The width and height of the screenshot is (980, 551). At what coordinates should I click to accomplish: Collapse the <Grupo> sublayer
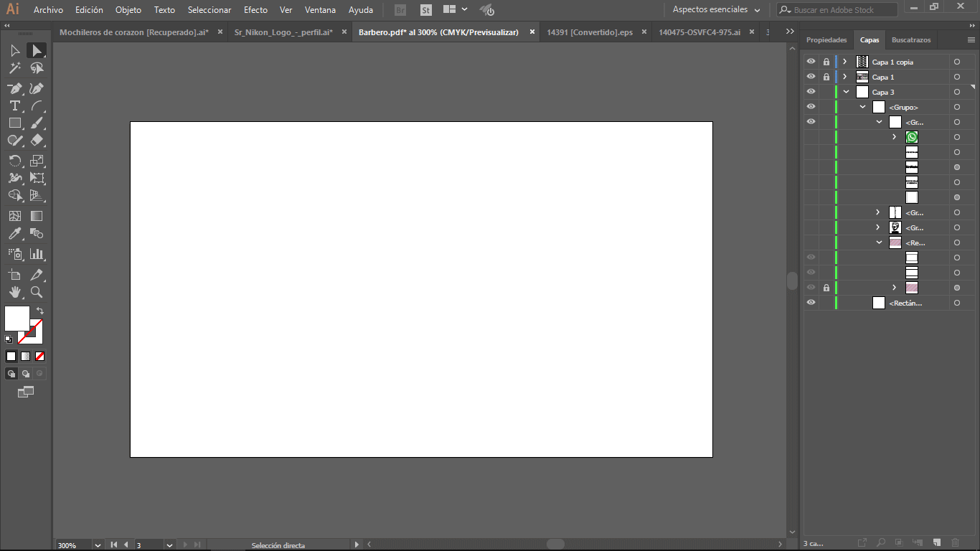863,107
